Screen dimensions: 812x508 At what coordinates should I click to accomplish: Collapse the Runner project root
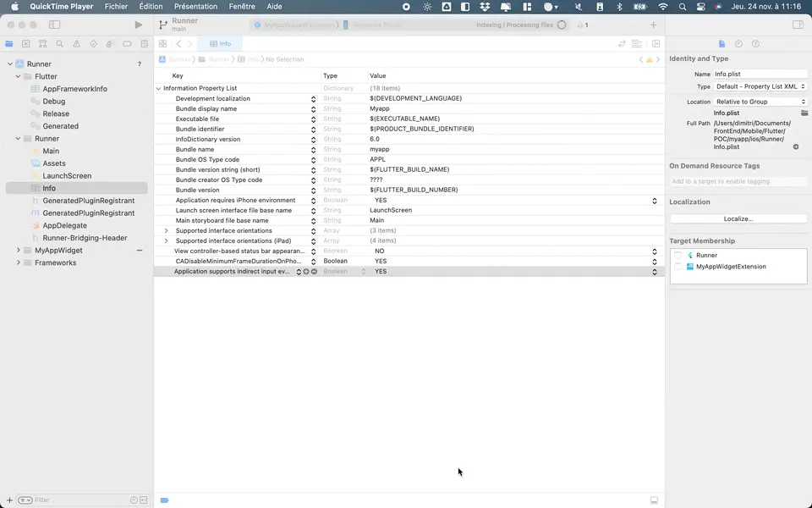click(10, 64)
